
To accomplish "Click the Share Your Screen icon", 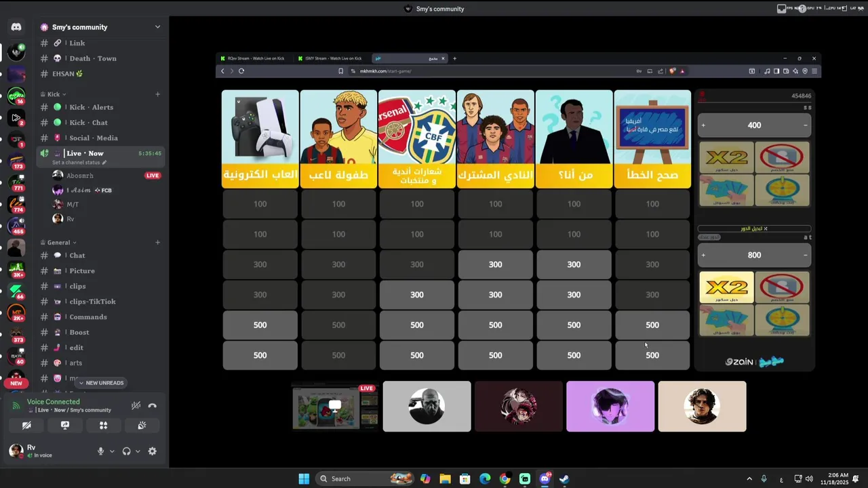I will tap(65, 426).
